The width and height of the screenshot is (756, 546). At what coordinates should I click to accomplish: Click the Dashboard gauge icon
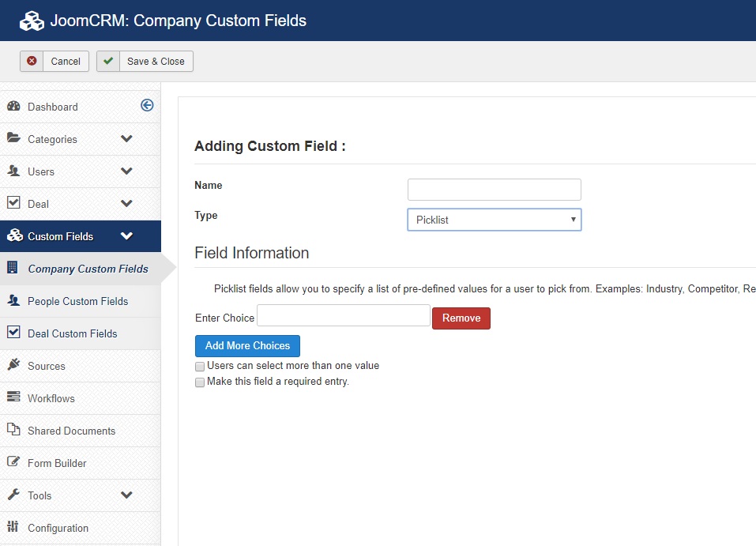[x=14, y=106]
